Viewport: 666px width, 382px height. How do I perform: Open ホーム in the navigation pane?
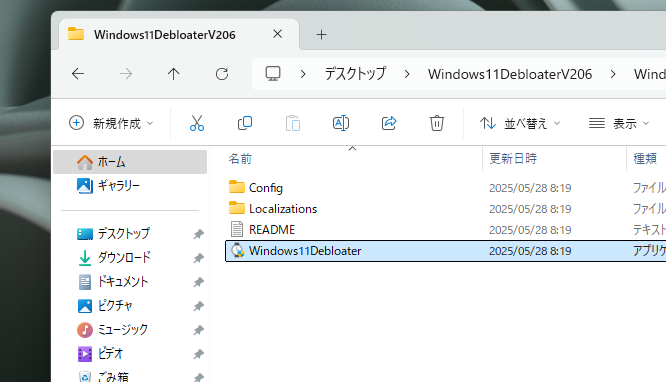[130, 161]
